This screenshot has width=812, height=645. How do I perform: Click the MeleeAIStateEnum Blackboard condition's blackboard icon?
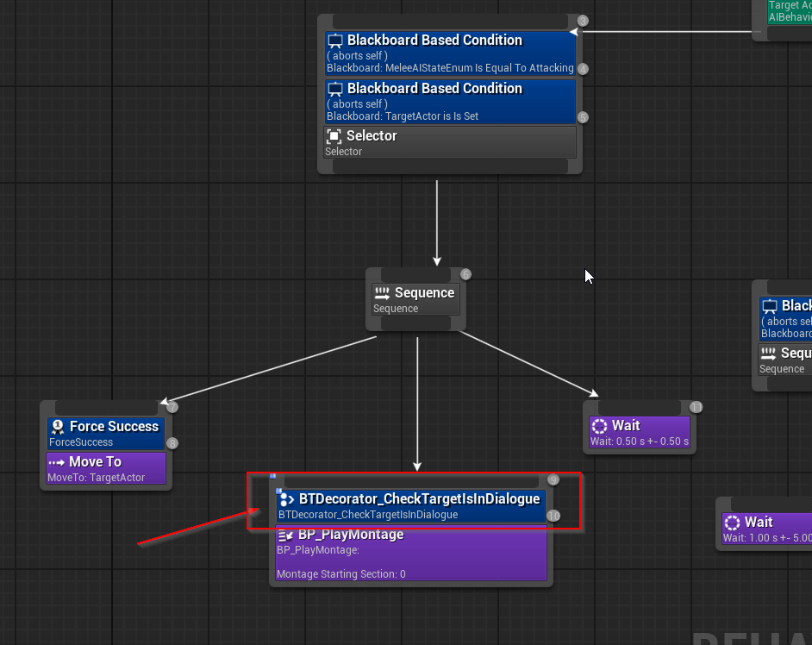coord(335,41)
